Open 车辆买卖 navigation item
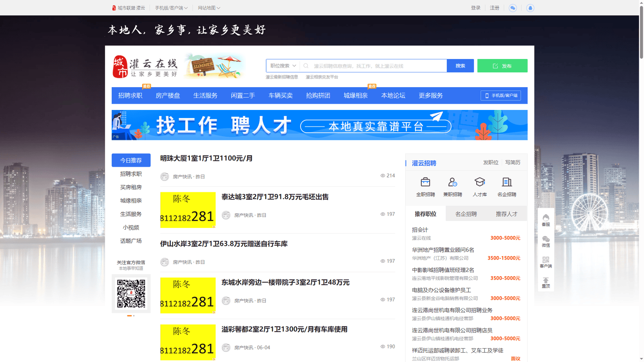Screen dimensions: 644x362 tap(280, 96)
